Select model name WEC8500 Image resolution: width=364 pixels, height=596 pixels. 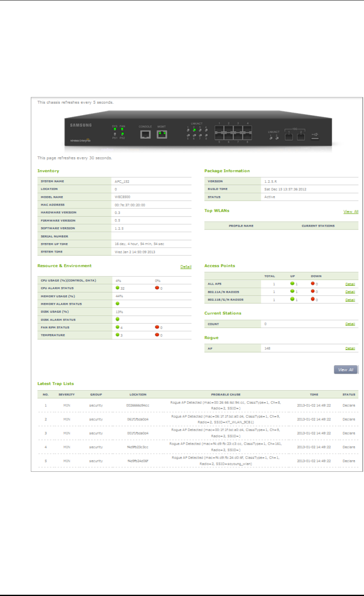click(x=122, y=197)
